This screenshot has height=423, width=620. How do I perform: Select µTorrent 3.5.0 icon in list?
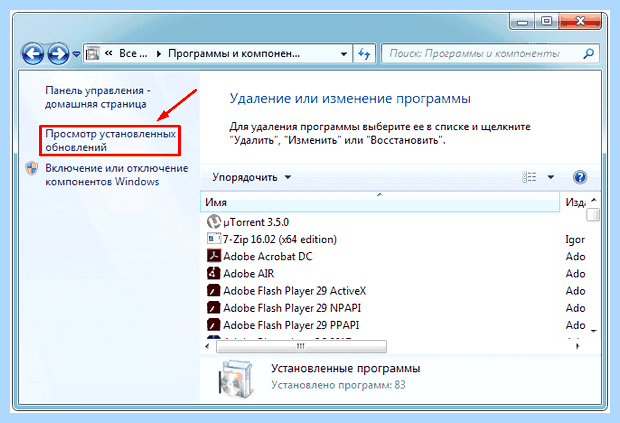(214, 222)
